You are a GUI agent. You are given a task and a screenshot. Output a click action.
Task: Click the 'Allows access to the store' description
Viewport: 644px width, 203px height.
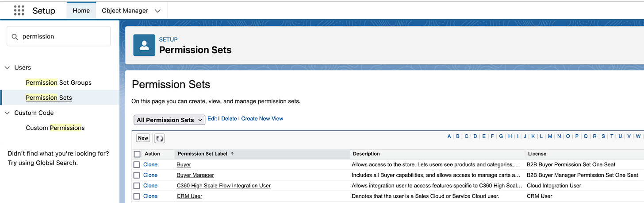tap(437, 164)
